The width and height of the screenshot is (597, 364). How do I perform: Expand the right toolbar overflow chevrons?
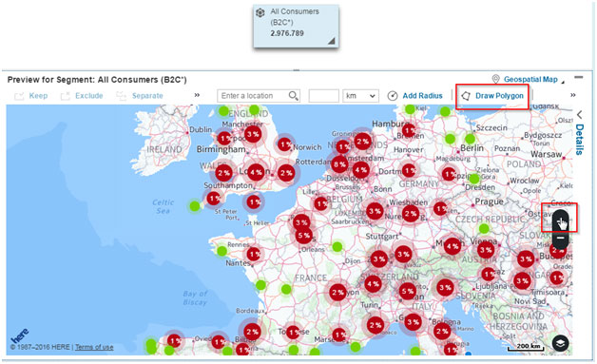[572, 95]
